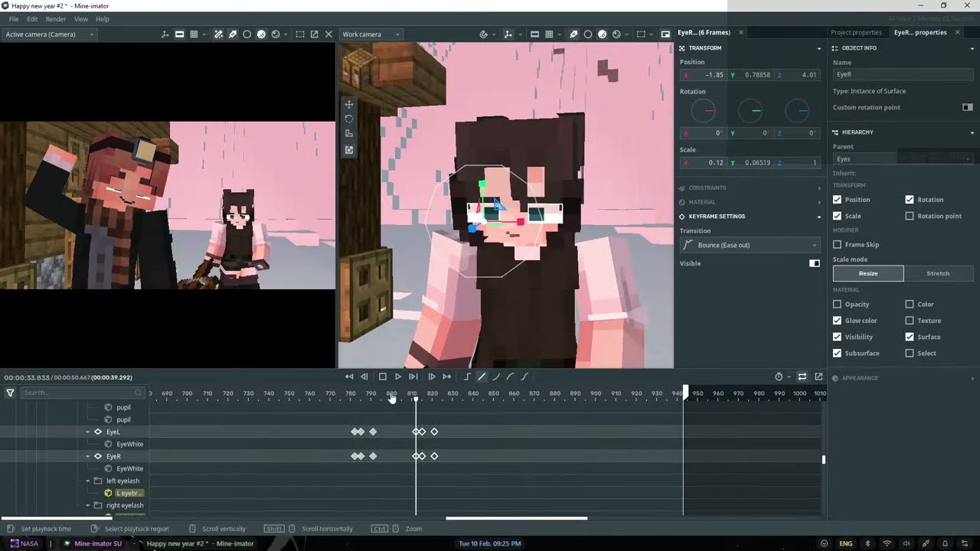The image size is (980, 551).
Task: Open Mine-imator SU taskbar item
Action: click(93, 543)
